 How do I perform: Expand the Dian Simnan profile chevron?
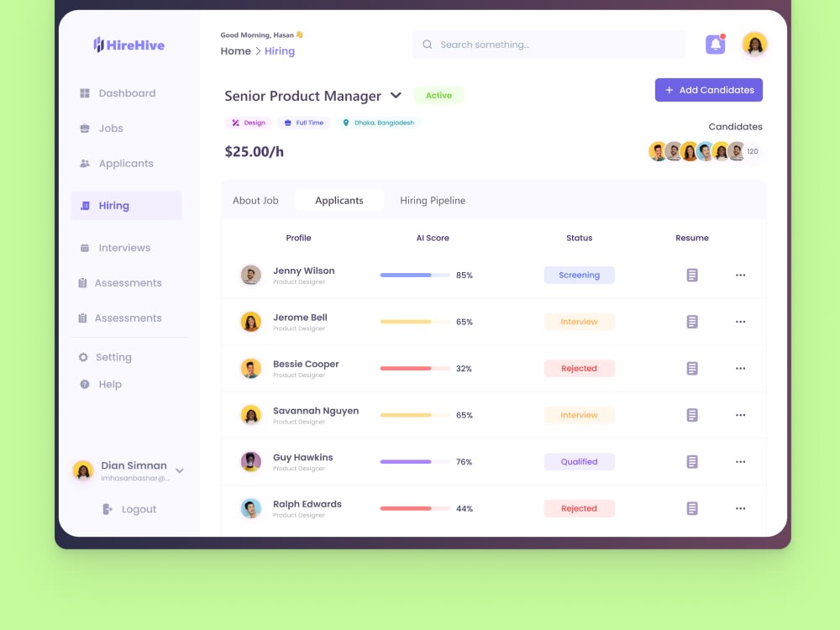click(x=179, y=471)
